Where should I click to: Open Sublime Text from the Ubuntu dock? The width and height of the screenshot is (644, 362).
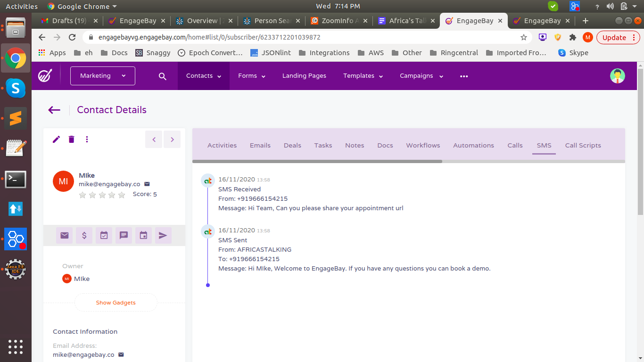pos(16,118)
